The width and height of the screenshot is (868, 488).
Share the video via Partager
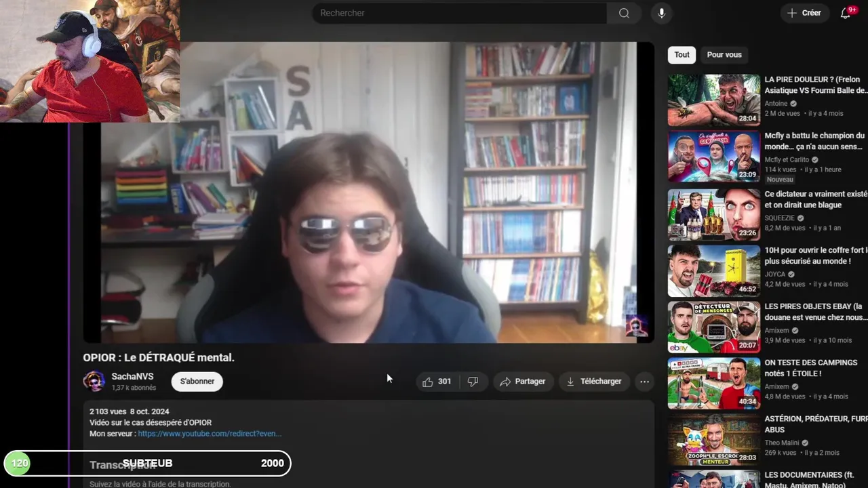pyautogui.click(x=522, y=382)
